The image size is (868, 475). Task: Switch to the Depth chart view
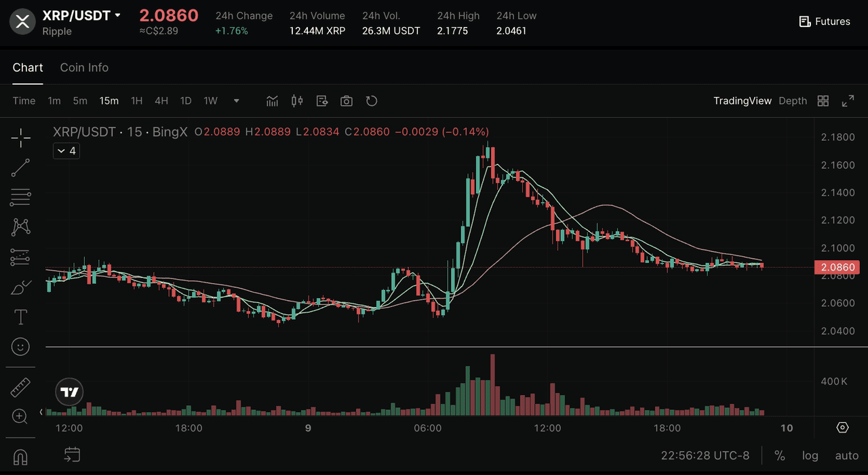tap(792, 101)
